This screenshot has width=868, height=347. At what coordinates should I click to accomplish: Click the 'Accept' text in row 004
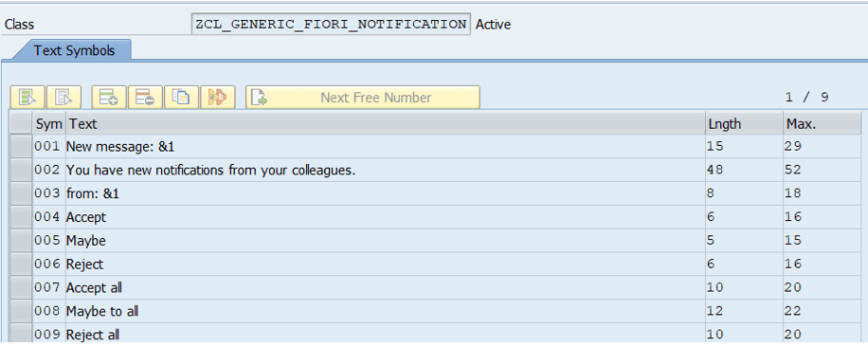tap(86, 217)
